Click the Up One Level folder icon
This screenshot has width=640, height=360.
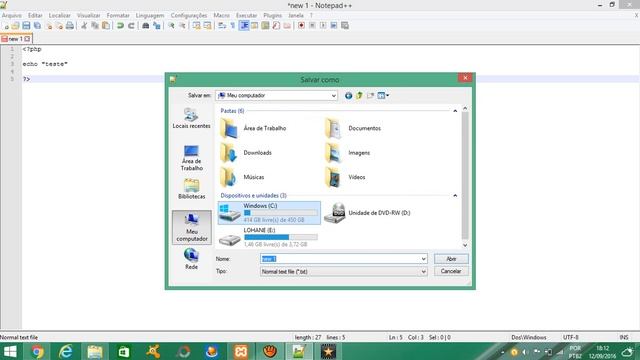359,96
